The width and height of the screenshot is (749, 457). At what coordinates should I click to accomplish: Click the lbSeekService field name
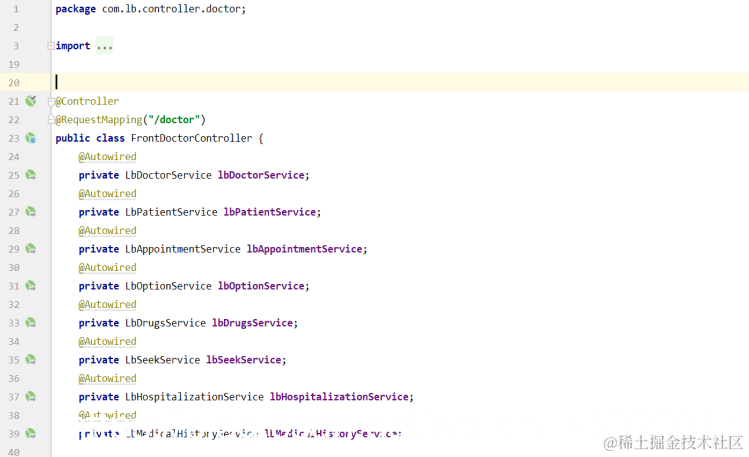[x=244, y=360]
